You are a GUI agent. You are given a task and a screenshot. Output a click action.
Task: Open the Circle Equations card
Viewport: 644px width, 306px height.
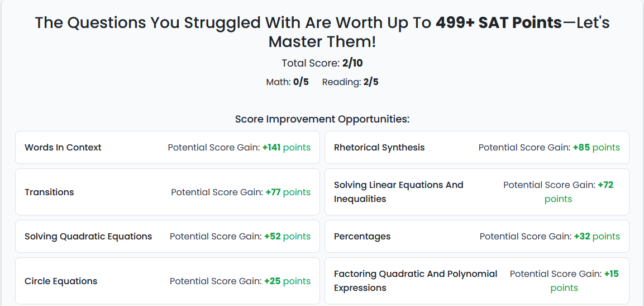168,281
